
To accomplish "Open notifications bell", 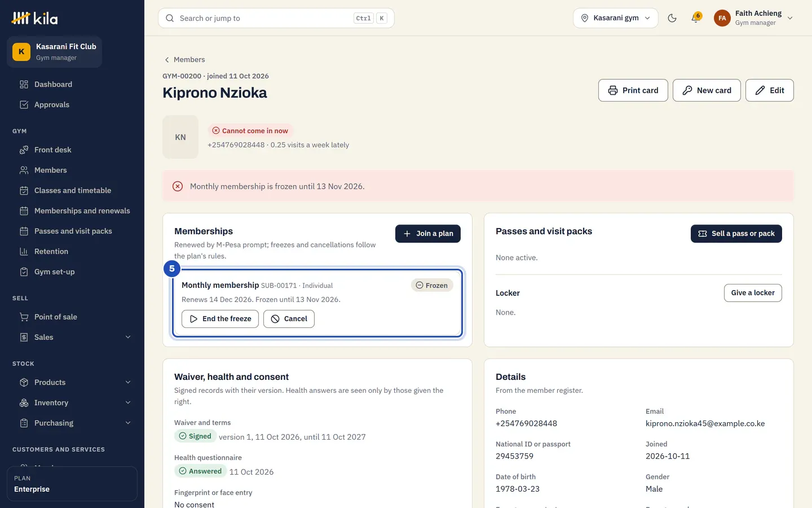I will [696, 18].
